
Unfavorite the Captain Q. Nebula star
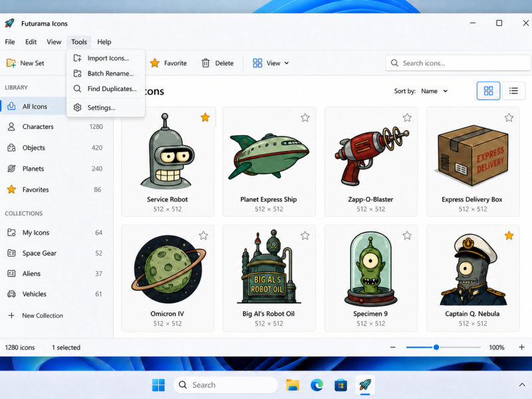[509, 235]
